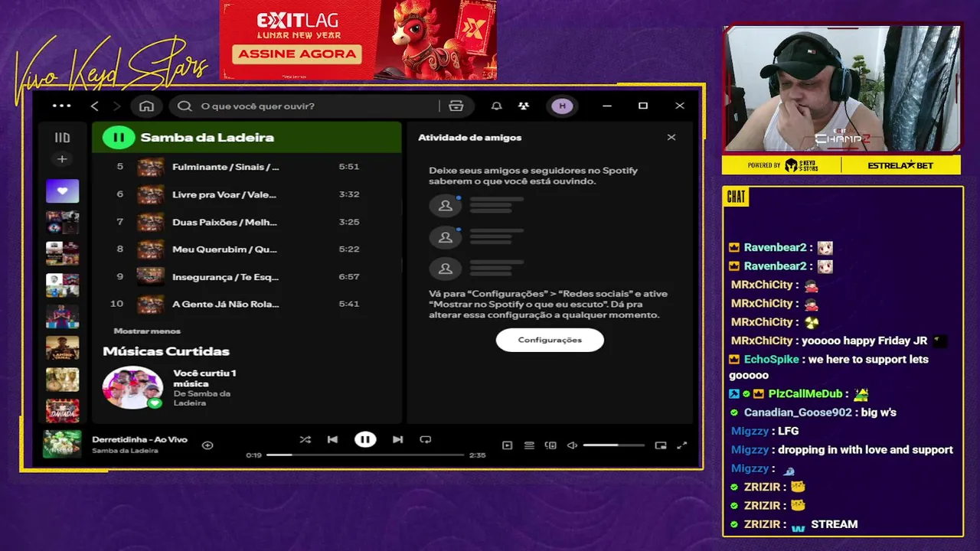
Task: Open the three-dots Spotify menu
Action: coord(61,106)
